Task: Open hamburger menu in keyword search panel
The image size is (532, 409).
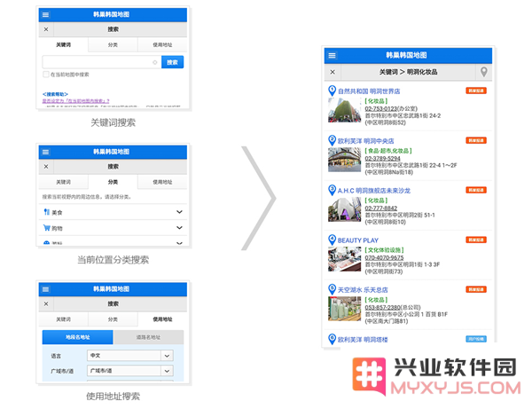Action: click(46, 14)
